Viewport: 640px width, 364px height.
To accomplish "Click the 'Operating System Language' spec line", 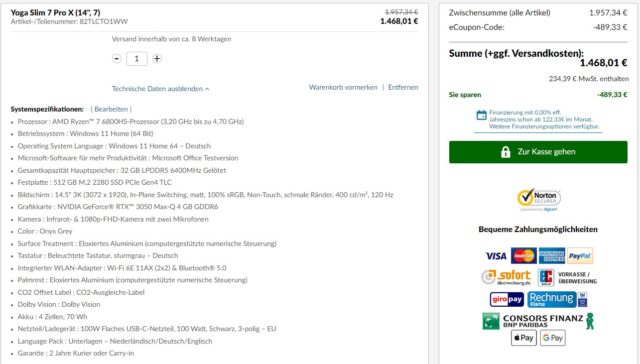I will click(114, 146).
